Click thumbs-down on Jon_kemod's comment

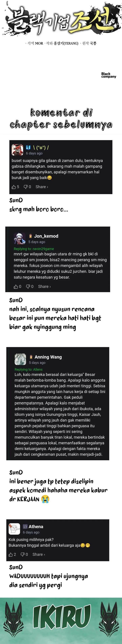(28, 286)
